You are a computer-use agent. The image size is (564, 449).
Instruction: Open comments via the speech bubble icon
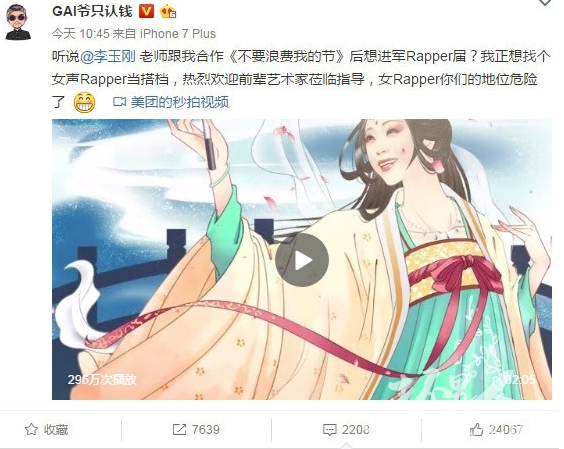[329, 430]
